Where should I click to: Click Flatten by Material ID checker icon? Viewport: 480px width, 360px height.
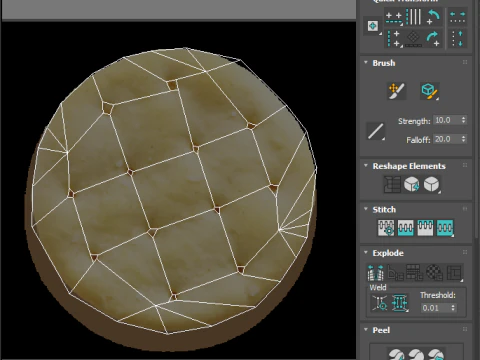tap(435, 272)
